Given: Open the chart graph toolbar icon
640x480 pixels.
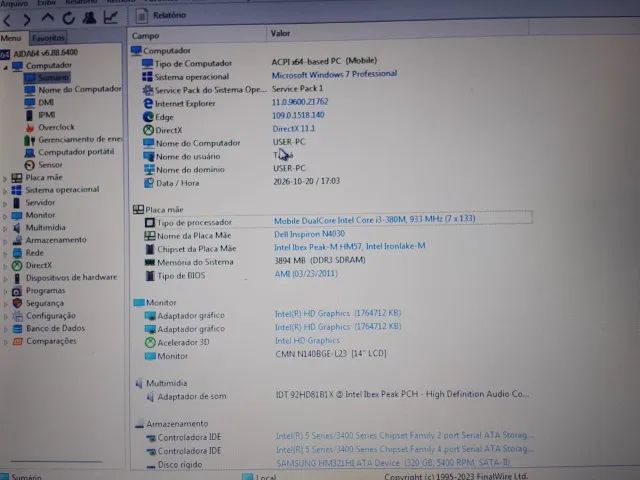Looking at the screenshot, I should (x=111, y=17).
